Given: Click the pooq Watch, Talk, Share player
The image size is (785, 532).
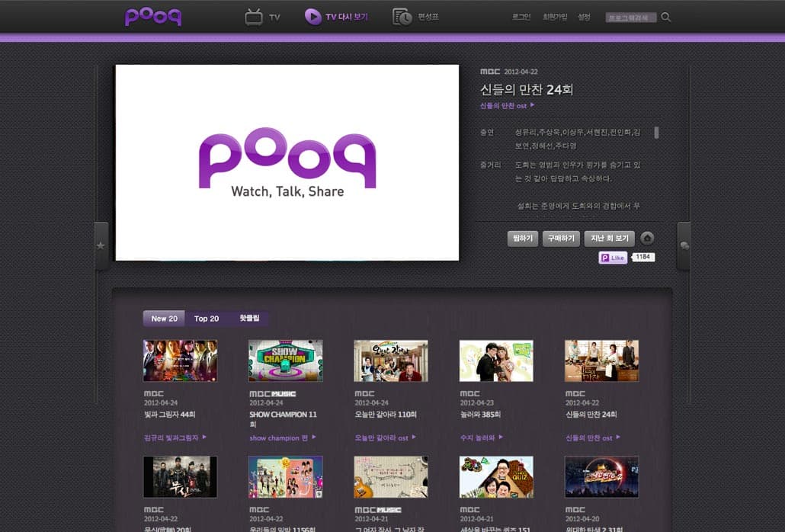Looking at the screenshot, I should pos(287,162).
